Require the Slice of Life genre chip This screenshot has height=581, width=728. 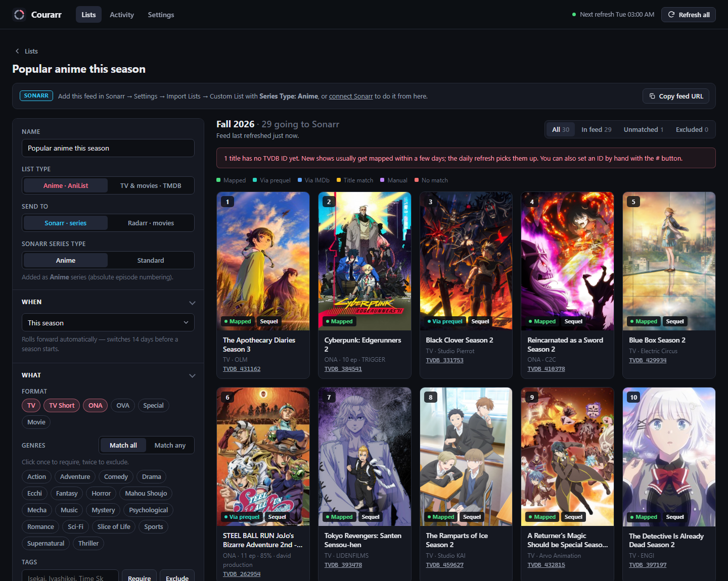(x=114, y=526)
